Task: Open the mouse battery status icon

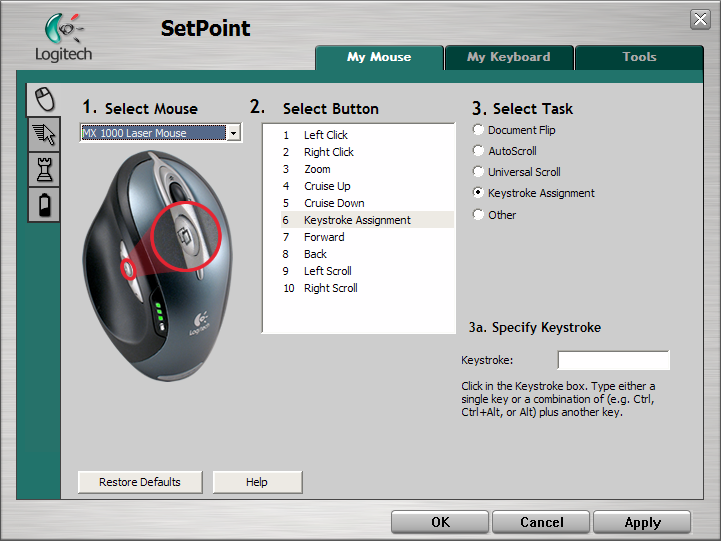Action: point(44,204)
